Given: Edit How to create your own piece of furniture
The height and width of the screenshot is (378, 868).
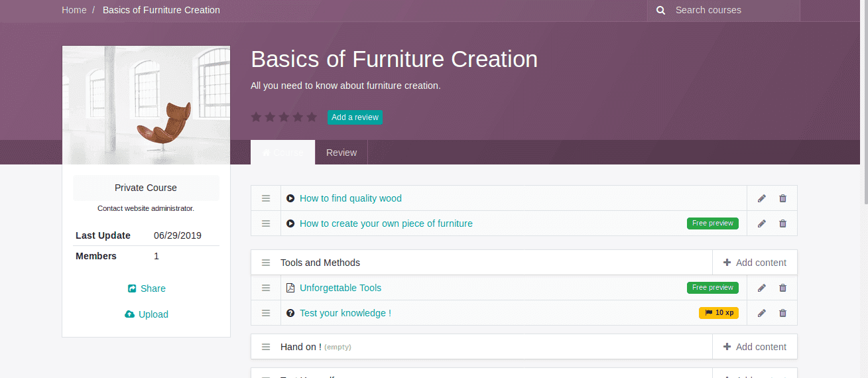Looking at the screenshot, I should 762,223.
